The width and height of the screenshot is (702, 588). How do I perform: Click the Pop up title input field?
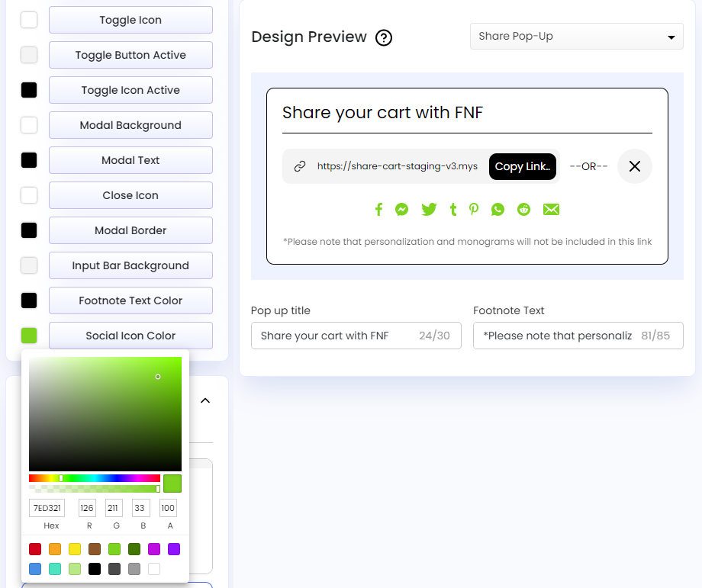[356, 336]
